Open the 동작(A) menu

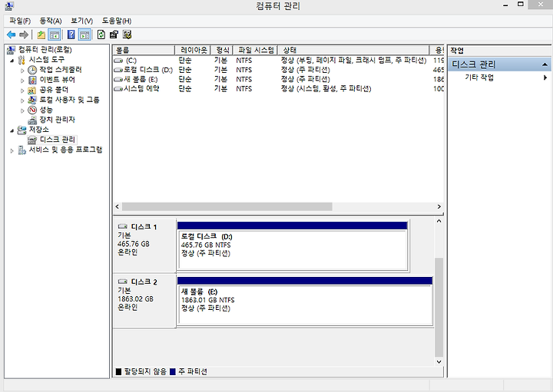[x=51, y=21]
